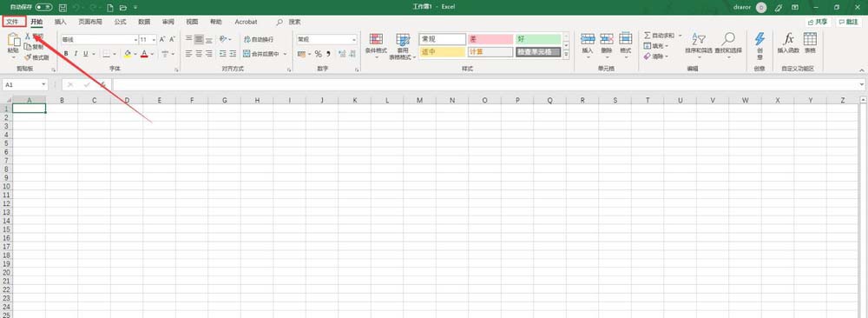This screenshot has width=868, height=318.
Task: Toggle Italic formatting
Action: pyautogui.click(x=76, y=54)
